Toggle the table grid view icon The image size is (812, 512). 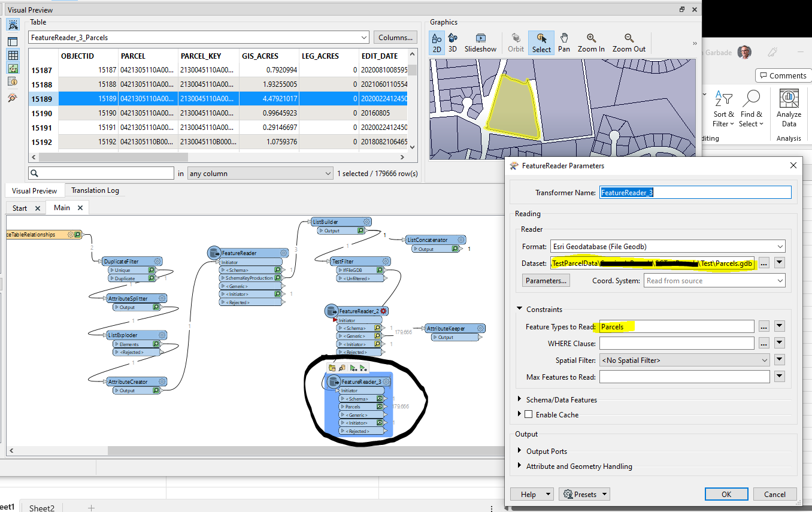tap(13, 54)
